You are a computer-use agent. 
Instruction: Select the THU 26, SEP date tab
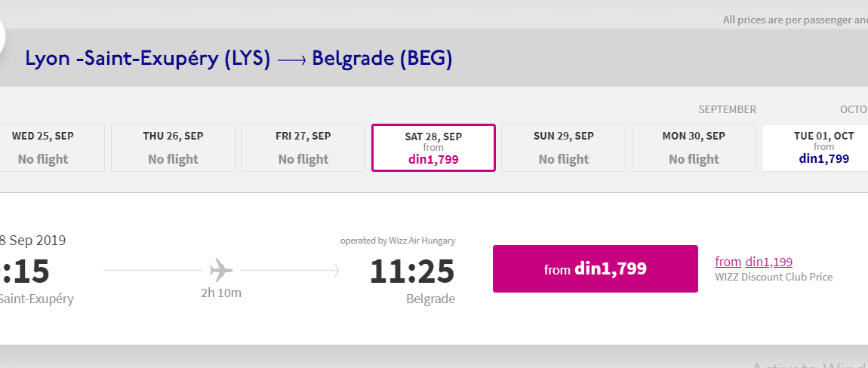[174, 148]
